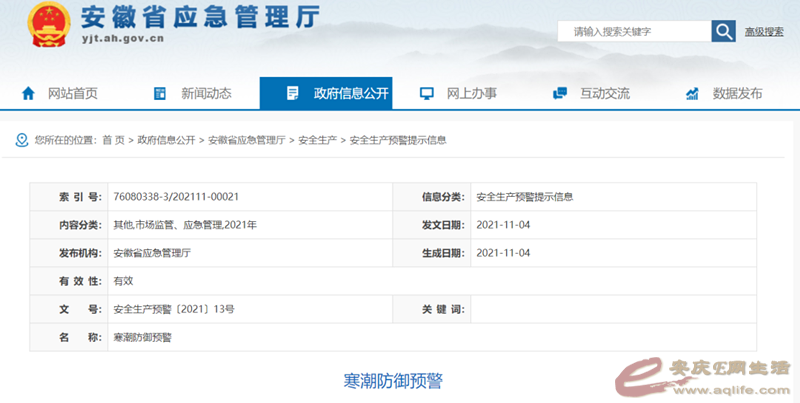Open the 高级搜索 link
Image resolution: width=800 pixels, height=403 pixels.
[x=765, y=32]
